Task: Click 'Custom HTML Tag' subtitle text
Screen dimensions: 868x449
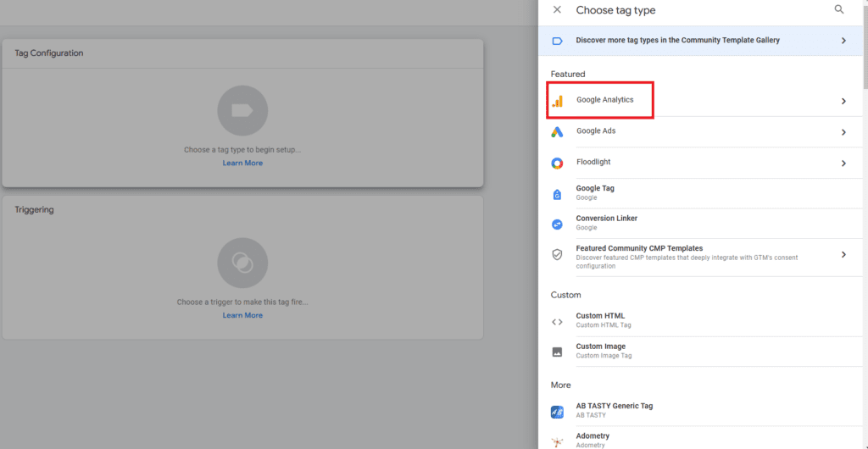Action: (x=604, y=325)
